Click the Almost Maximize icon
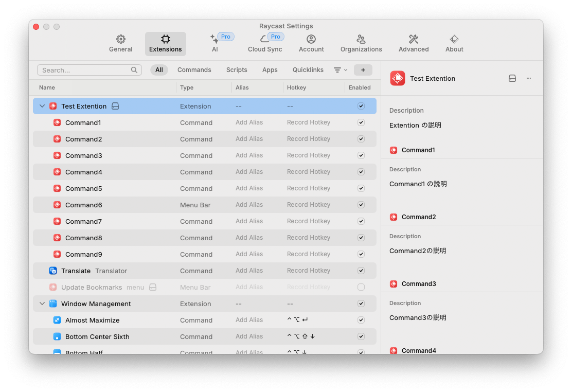 57,320
